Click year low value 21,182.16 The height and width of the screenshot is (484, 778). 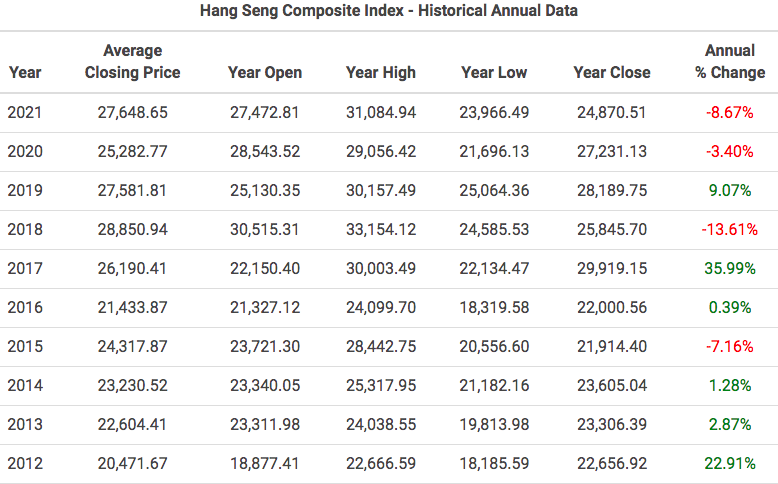(494, 385)
